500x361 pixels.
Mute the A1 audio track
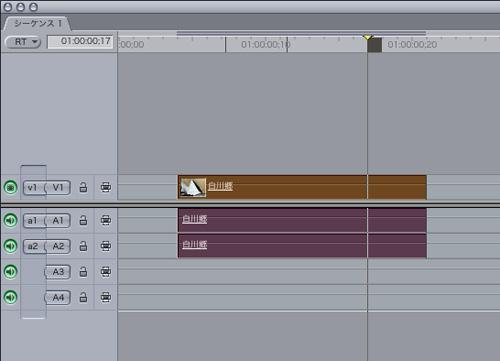[x=11, y=220]
